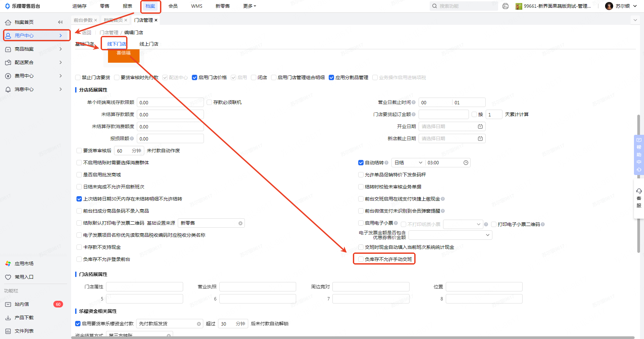Expand the 费用中心 sidebar section

click(x=61, y=76)
